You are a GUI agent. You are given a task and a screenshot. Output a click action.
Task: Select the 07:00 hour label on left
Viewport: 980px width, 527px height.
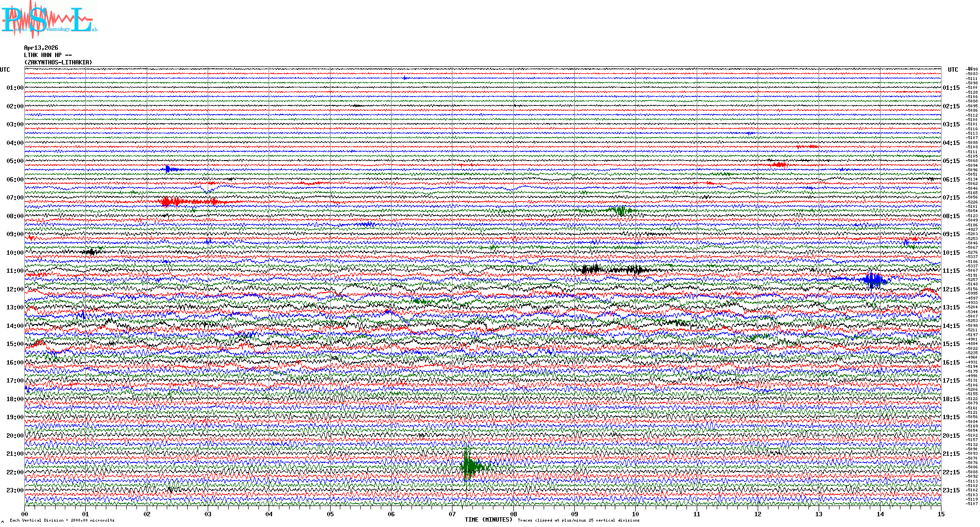[x=15, y=198]
